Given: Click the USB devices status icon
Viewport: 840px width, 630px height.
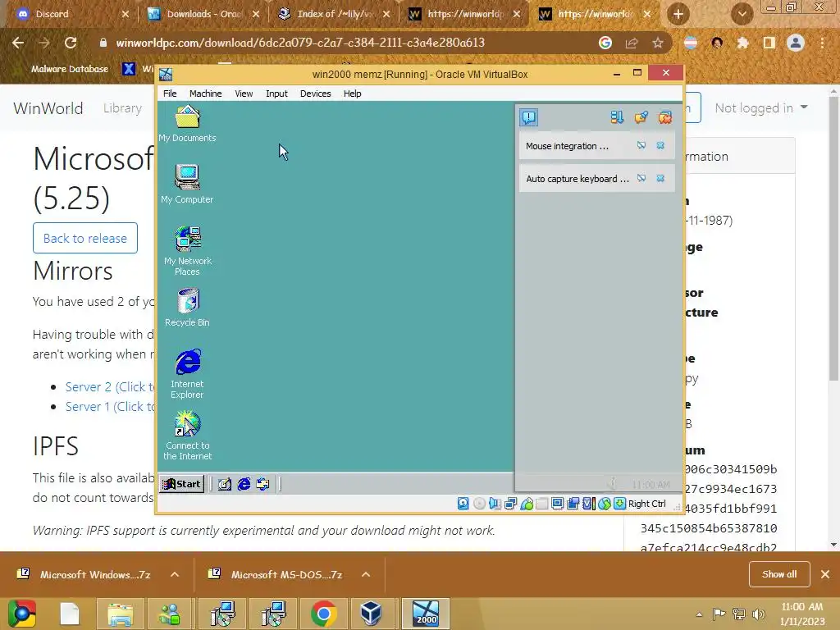Looking at the screenshot, I should [526, 504].
